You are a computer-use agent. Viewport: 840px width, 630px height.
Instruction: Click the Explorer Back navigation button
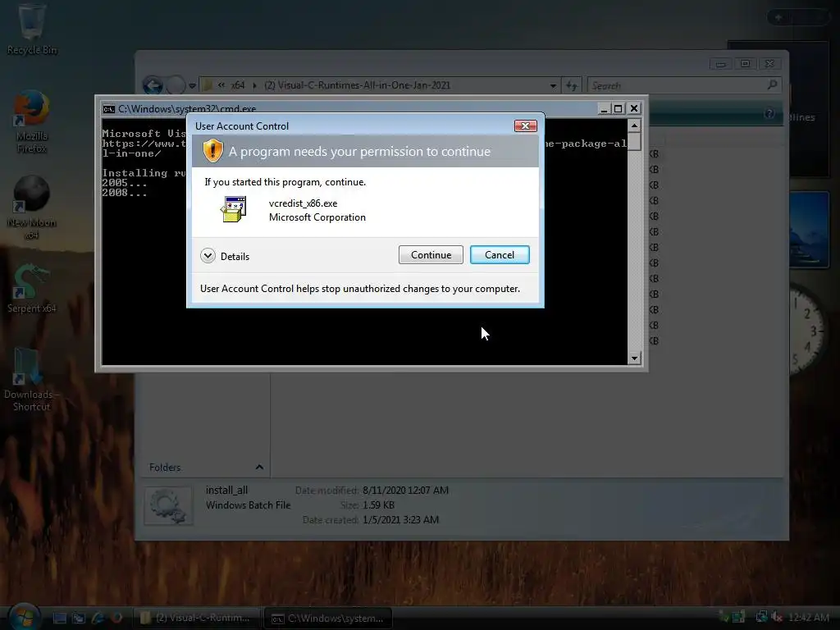[x=153, y=85]
